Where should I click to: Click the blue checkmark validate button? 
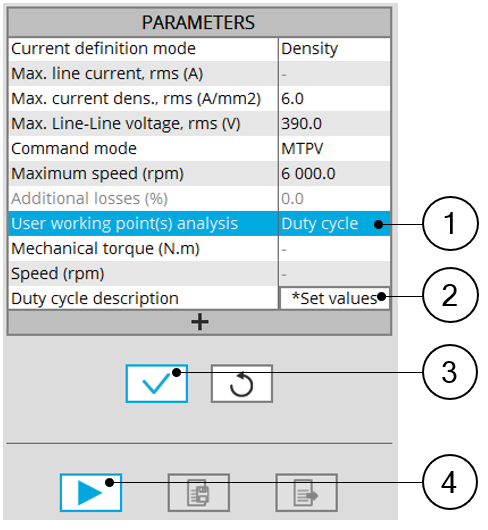pos(156,384)
